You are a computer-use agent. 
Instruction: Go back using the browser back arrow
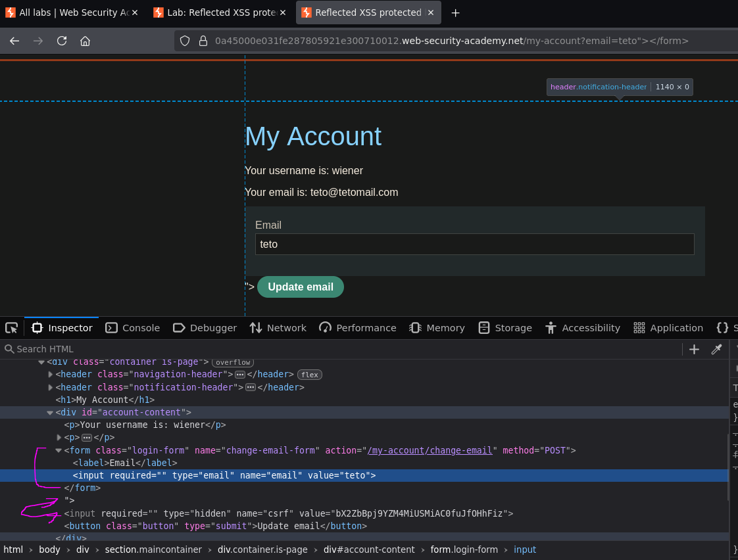point(14,41)
